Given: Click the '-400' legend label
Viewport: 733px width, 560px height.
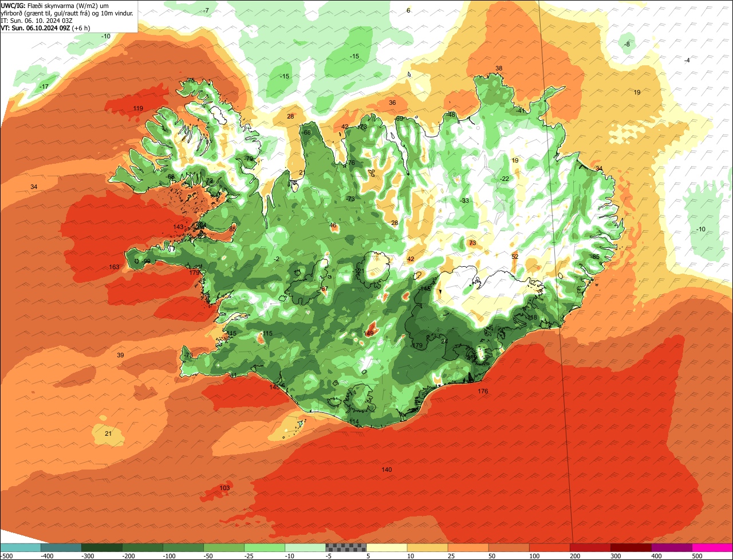Looking at the screenshot, I should coord(48,555).
